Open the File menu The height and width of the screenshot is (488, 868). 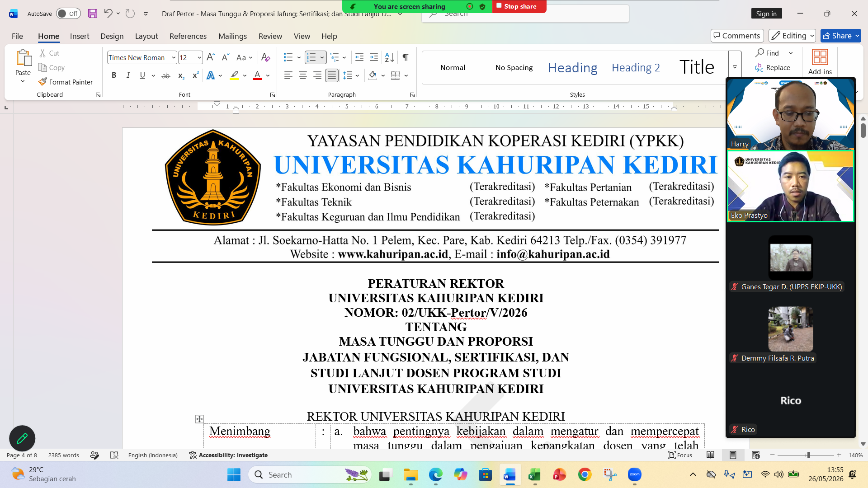click(x=17, y=36)
